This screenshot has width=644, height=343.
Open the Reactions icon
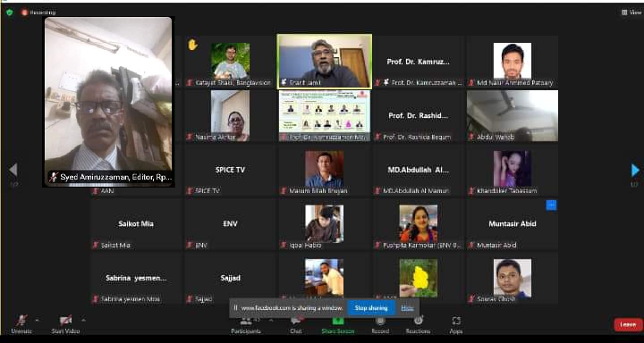418,321
